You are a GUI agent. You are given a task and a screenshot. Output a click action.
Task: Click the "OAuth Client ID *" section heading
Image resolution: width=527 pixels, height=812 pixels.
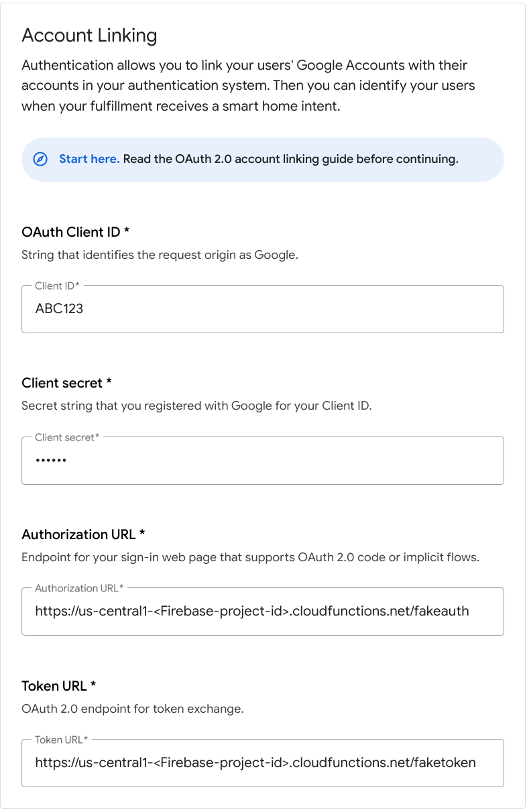click(x=75, y=232)
